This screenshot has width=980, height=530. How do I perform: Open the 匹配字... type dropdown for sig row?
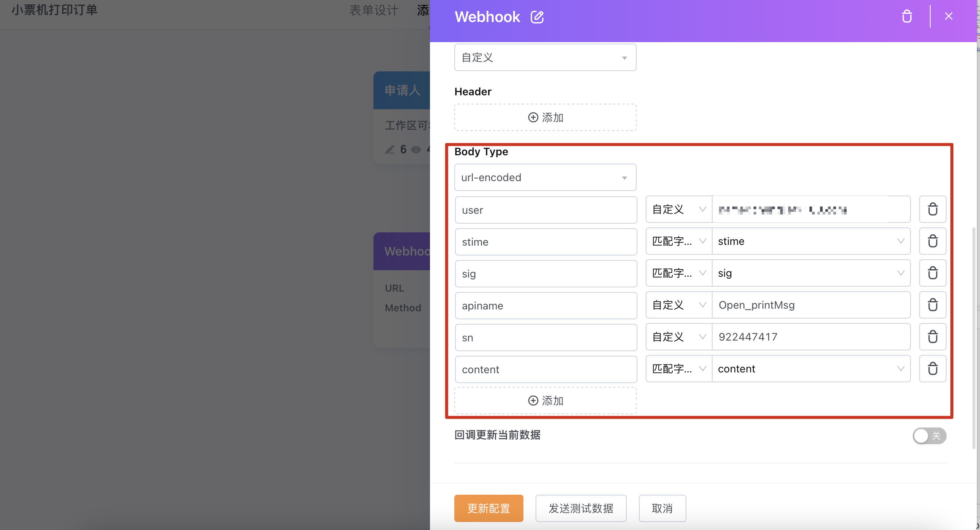pyautogui.click(x=679, y=273)
